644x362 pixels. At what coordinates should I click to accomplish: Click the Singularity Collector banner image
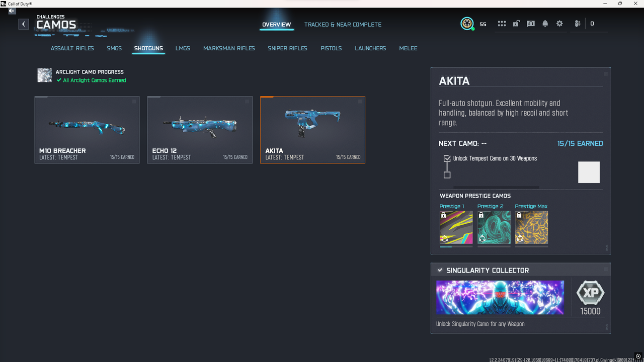500,298
